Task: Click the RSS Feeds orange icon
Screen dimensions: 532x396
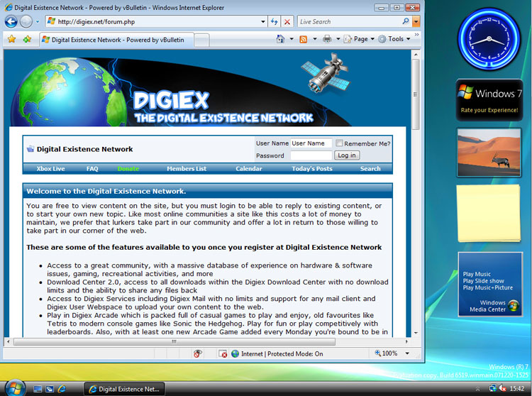Action: click(304, 39)
